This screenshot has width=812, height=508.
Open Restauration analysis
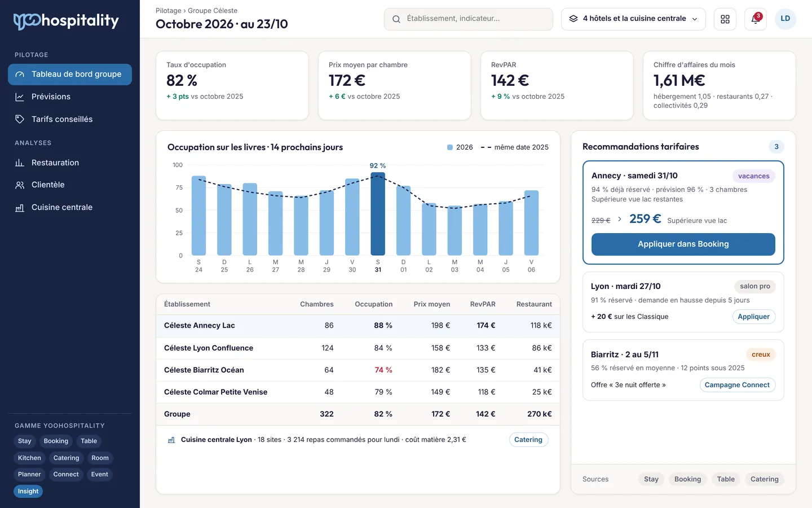[x=70, y=163]
